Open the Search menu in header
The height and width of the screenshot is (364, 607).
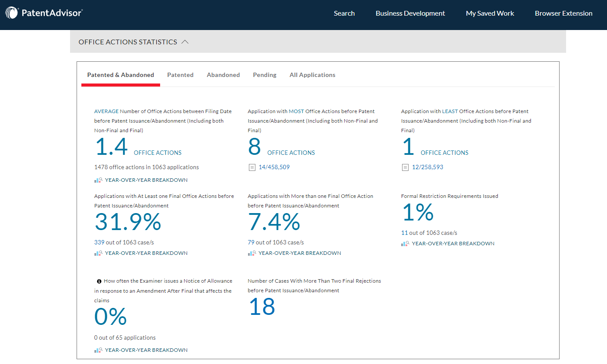point(344,13)
